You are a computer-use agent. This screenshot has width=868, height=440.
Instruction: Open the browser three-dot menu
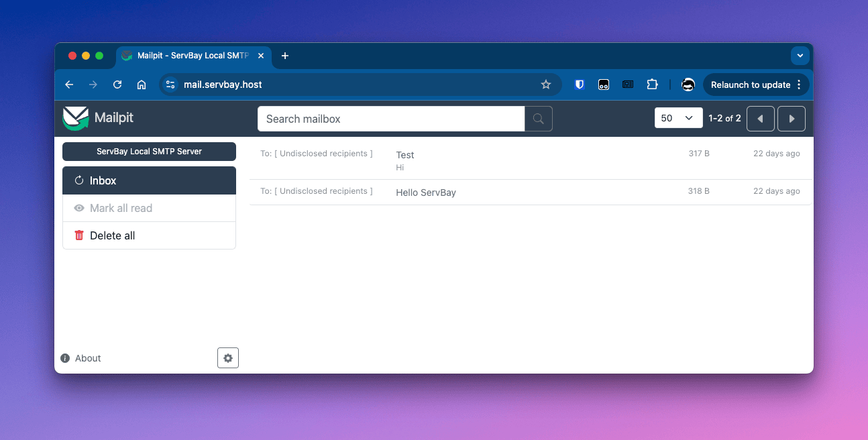pos(799,85)
